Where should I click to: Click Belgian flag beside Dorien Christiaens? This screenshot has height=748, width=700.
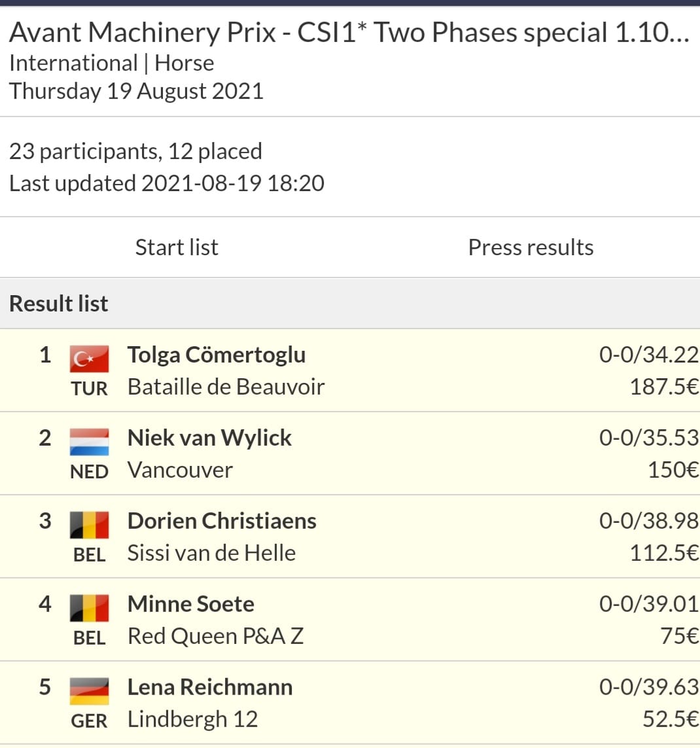[89, 525]
